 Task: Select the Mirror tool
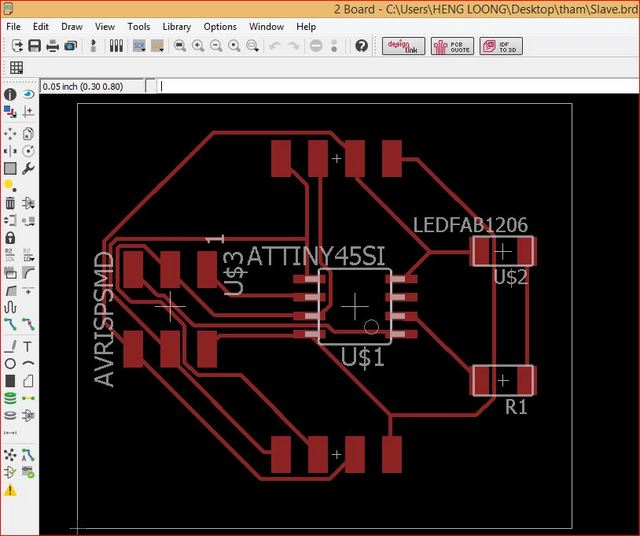[x=10, y=151]
